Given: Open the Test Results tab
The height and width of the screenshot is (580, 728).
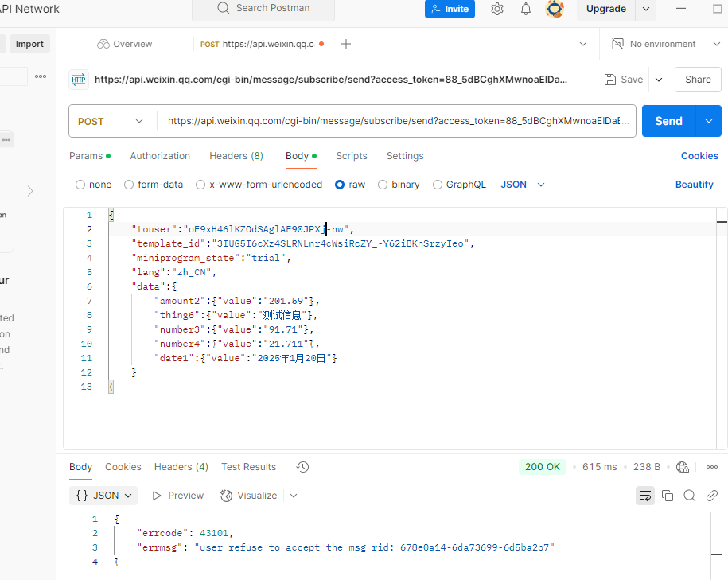Looking at the screenshot, I should [x=248, y=467].
